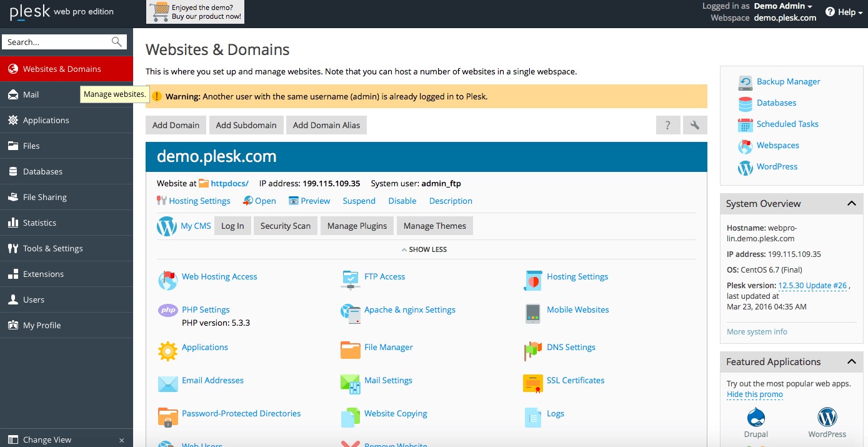Screen dimensions: 868x447
Task: Click the Hide this promo link
Action: tap(754, 394)
